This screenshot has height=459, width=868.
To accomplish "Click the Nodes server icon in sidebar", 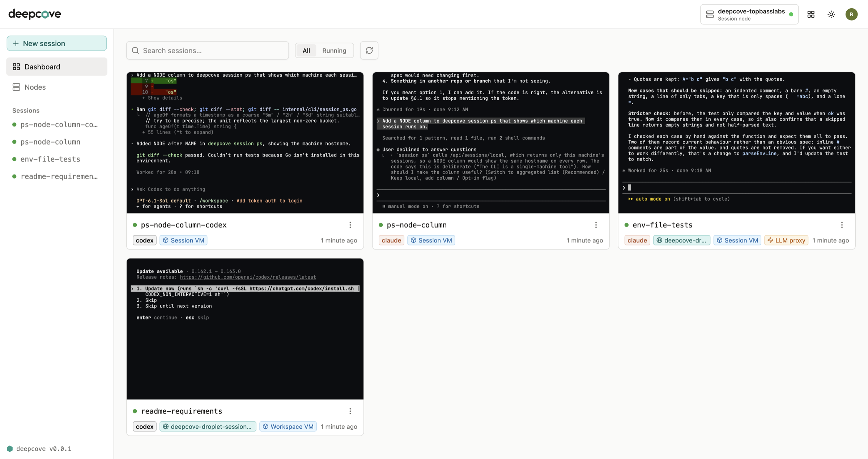I will (x=16, y=87).
